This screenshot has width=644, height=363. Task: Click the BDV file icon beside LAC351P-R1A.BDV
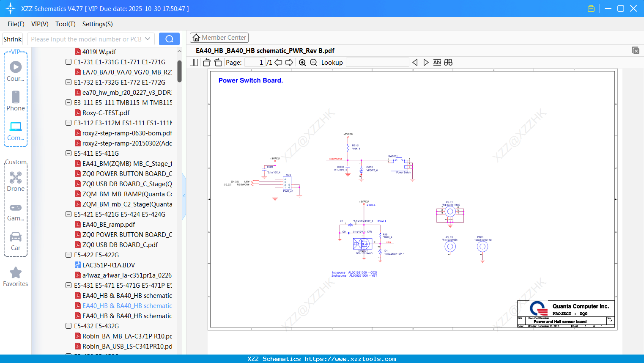78,265
